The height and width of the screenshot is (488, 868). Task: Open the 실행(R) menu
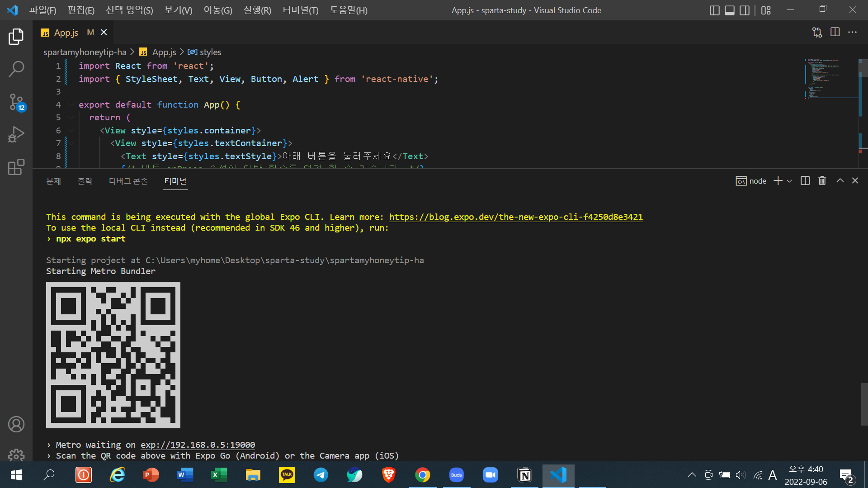257,10
